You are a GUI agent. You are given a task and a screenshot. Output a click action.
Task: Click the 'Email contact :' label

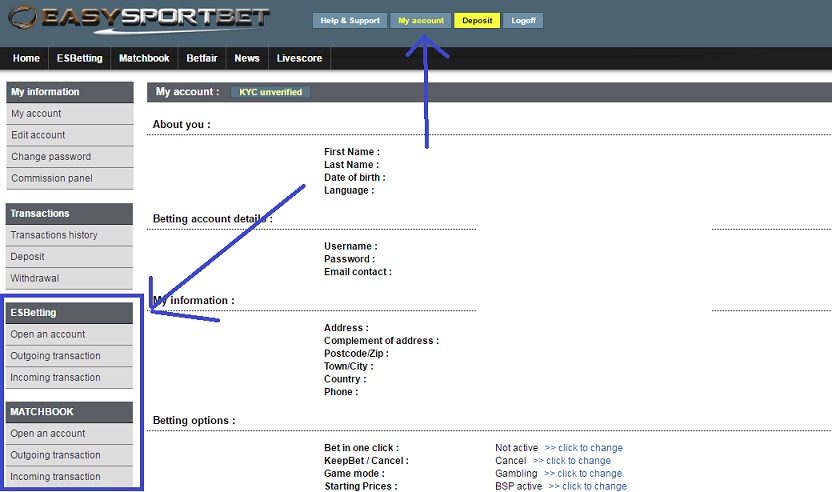[358, 272]
